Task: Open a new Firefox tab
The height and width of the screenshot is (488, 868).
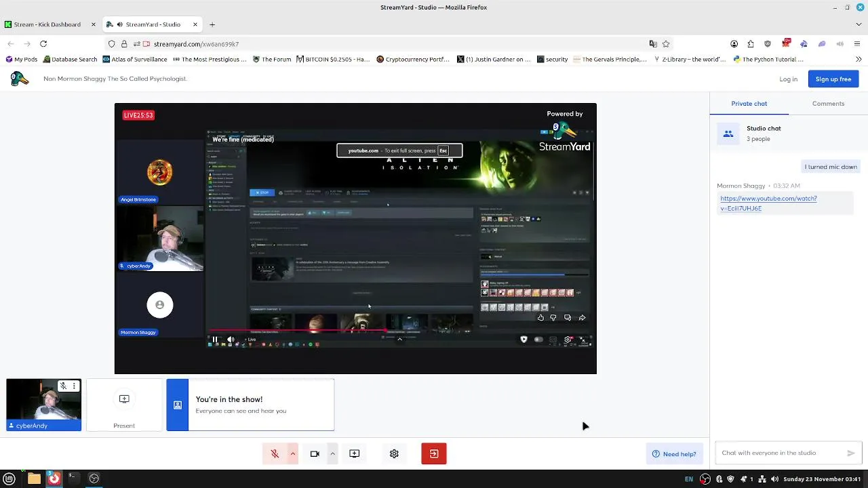Action: pos(212,24)
